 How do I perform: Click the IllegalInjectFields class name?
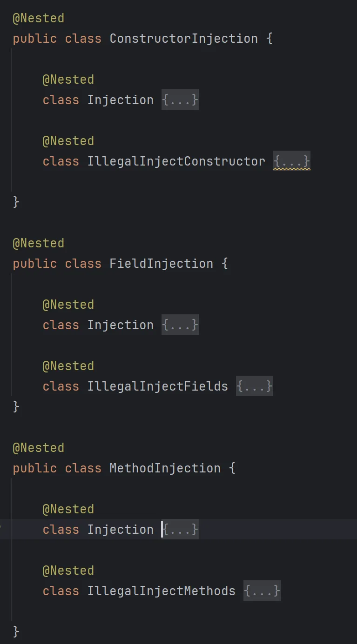157,386
